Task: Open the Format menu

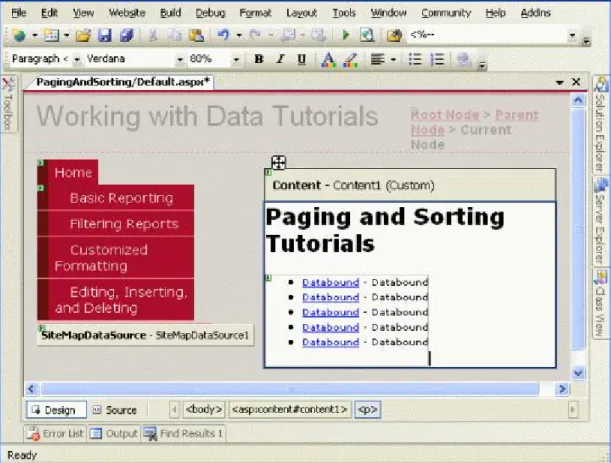Action: click(x=255, y=13)
